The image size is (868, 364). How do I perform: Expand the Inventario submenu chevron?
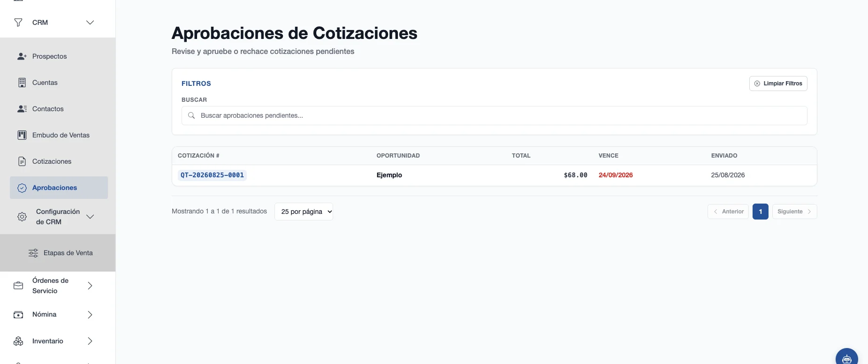[x=90, y=341]
